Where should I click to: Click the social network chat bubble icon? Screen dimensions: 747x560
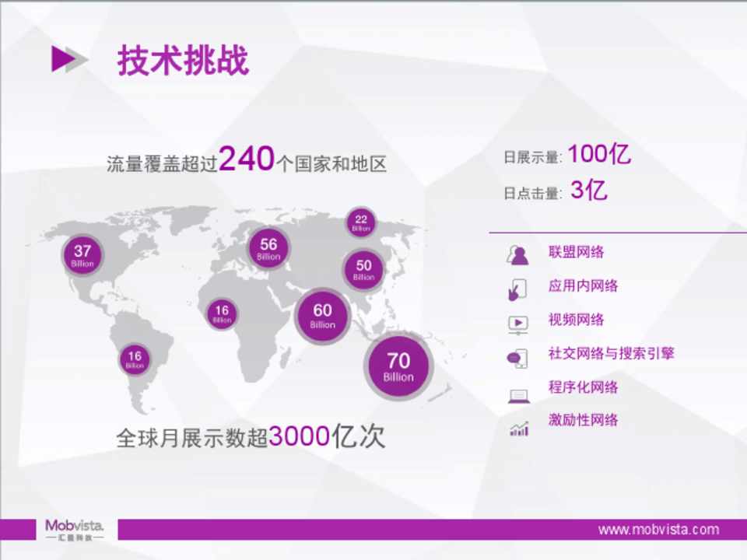pyautogui.click(x=517, y=357)
